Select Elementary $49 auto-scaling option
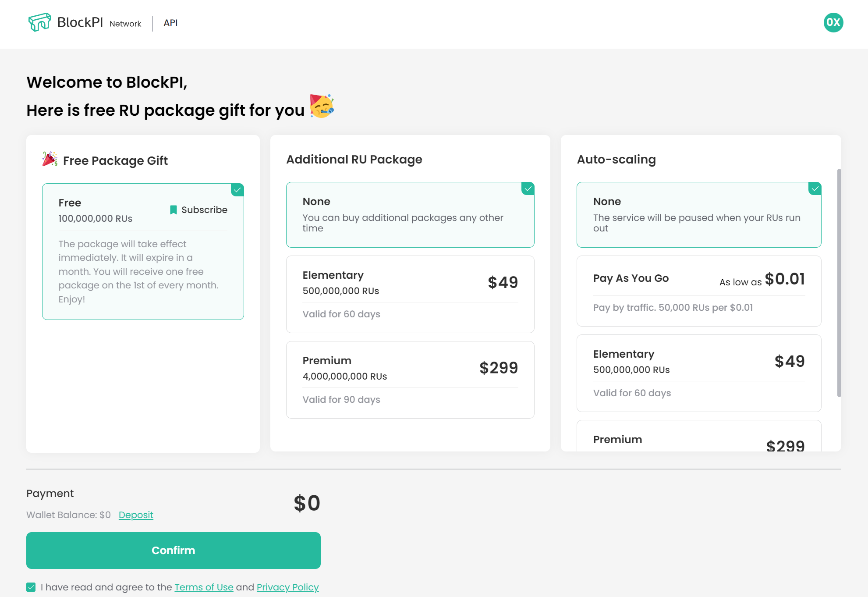Viewport: 868px width, 597px height. point(698,373)
